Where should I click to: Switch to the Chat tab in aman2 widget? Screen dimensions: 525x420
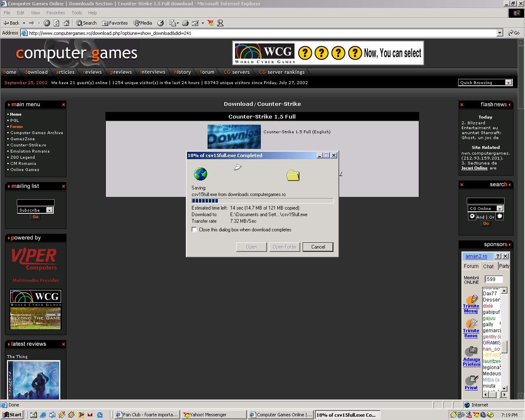488,266
